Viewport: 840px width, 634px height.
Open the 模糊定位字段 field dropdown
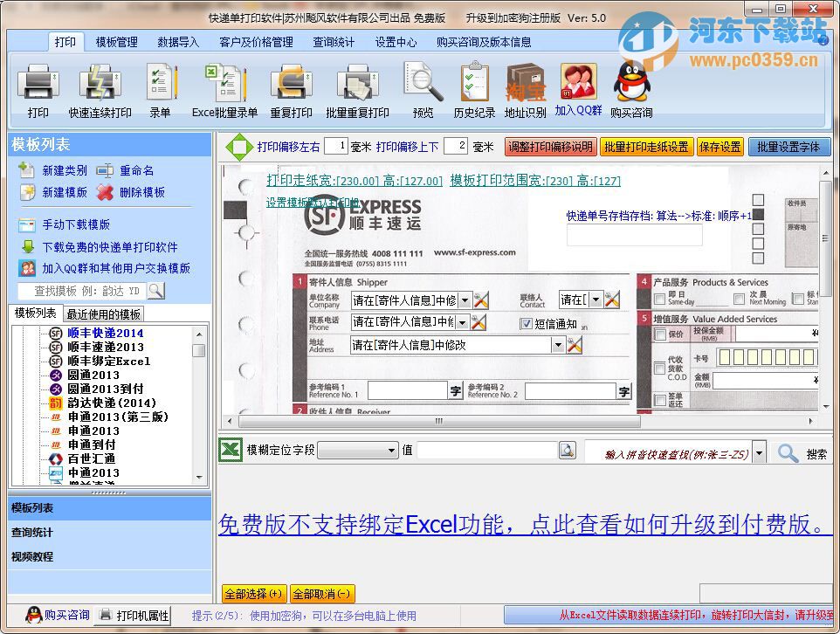(x=392, y=451)
